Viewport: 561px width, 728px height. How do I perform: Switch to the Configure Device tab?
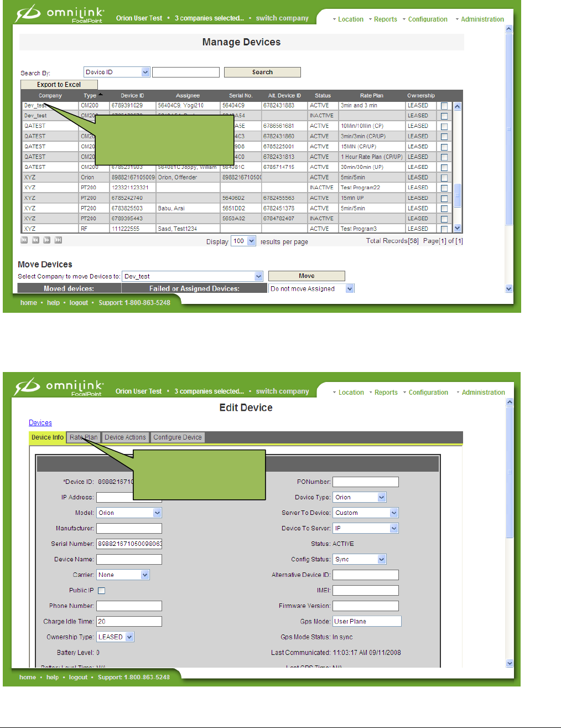pyautogui.click(x=178, y=437)
